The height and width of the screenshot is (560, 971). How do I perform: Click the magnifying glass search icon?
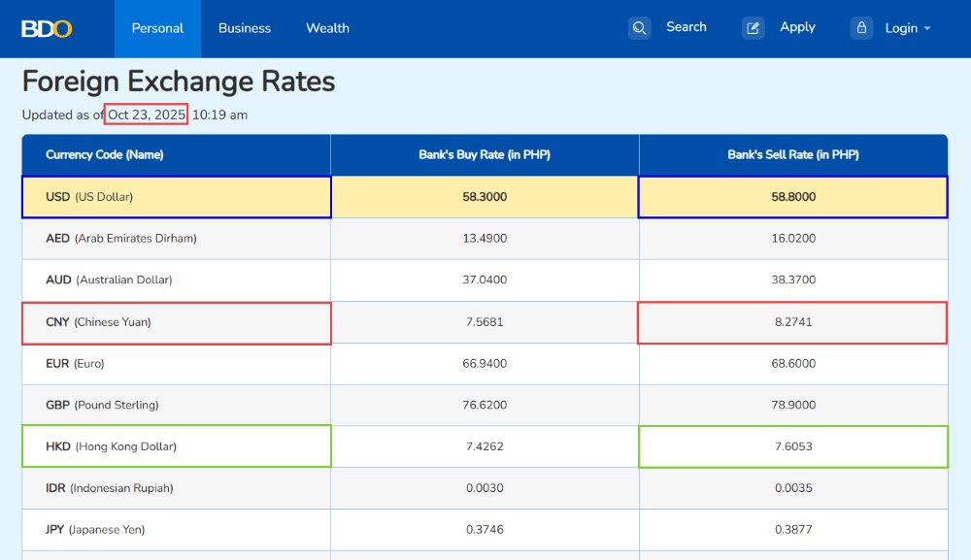639,28
